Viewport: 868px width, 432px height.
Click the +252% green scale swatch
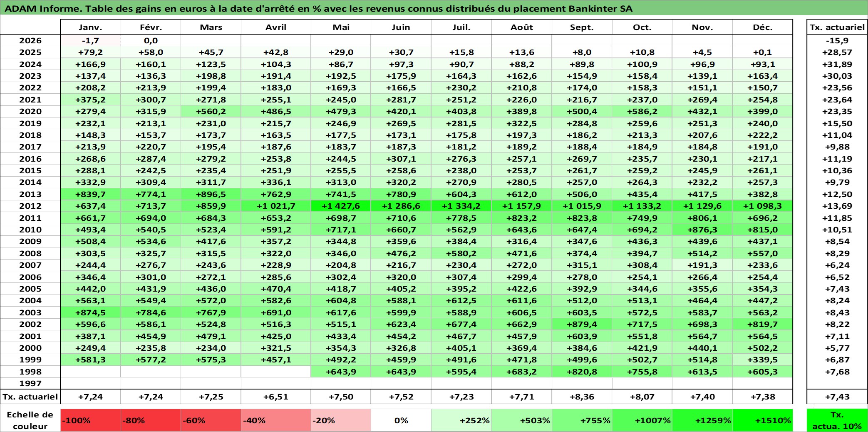click(x=461, y=420)
